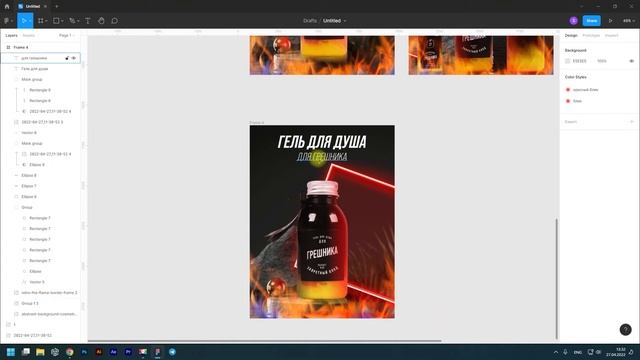Select the Pen tool
The width and height of the screenshot is (640, 360).
pyautogui.click(x=72, y=20)
